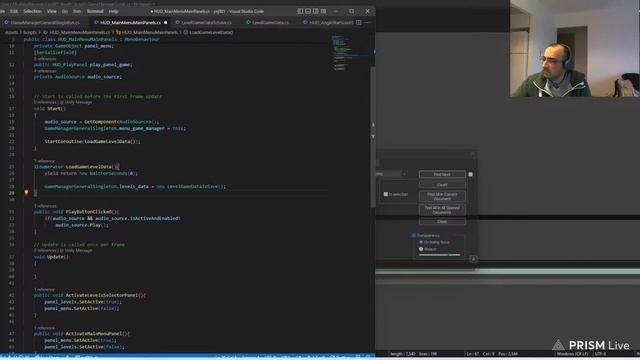Image resolution: width=640 pixels, height=360 pixels.
Task: Open the find-what dropdown arrow
Action: click(x=404, y=174)
